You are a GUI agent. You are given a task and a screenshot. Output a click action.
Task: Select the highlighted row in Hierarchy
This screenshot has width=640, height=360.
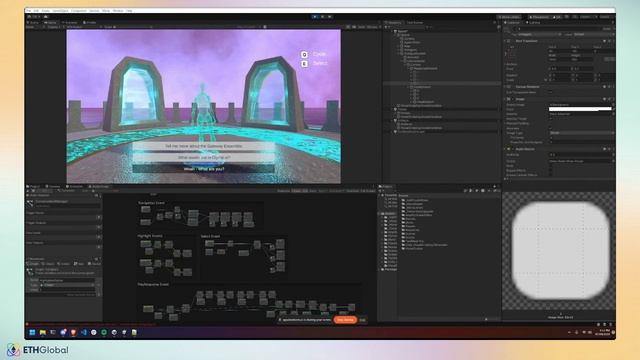pyautogui.click(x=442, y=83)
